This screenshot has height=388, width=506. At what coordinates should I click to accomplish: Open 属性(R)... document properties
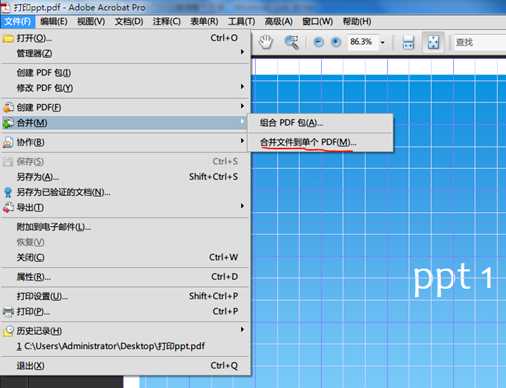125,277
